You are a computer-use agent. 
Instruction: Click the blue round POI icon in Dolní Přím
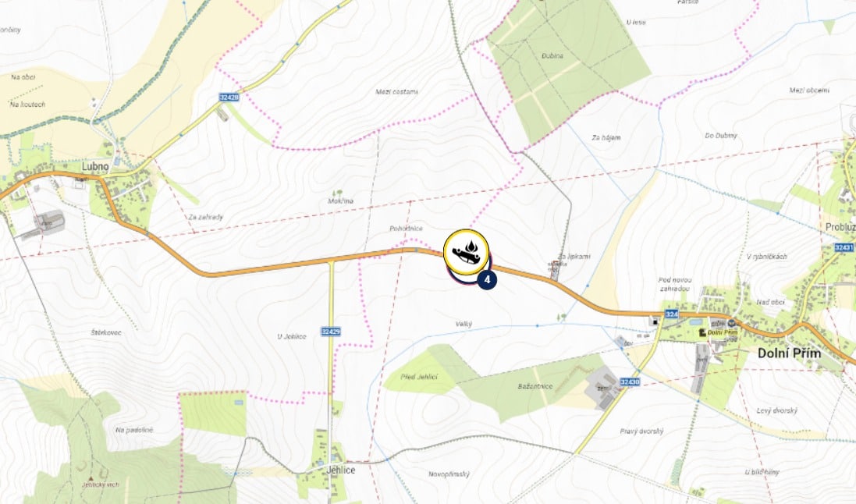(731, 323)
